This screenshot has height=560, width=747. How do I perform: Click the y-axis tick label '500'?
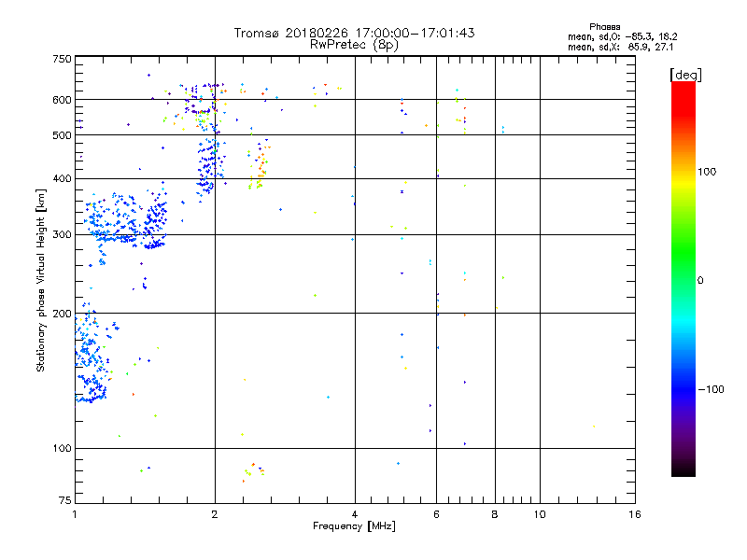(62, 135)
